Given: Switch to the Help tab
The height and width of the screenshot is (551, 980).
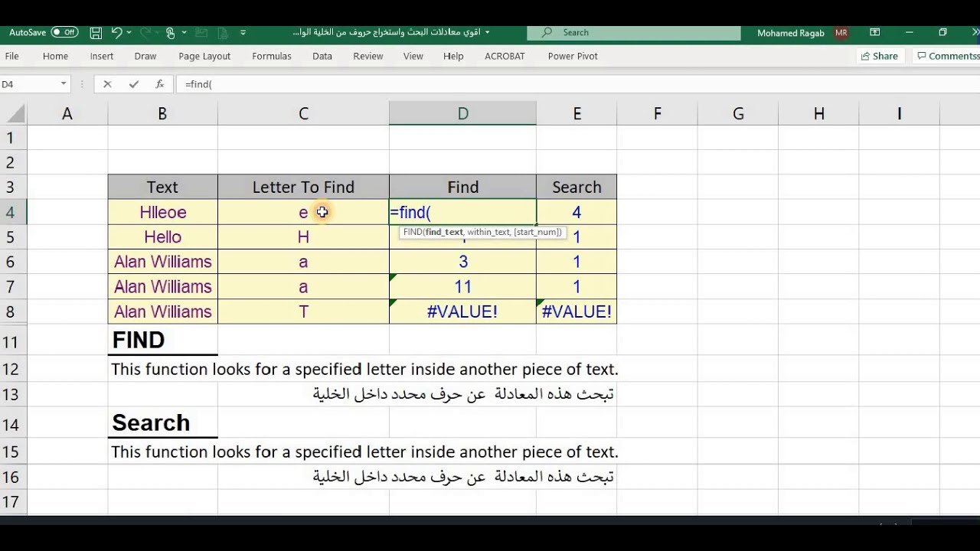Looking at the screenshot, I should tap(453, 56).
